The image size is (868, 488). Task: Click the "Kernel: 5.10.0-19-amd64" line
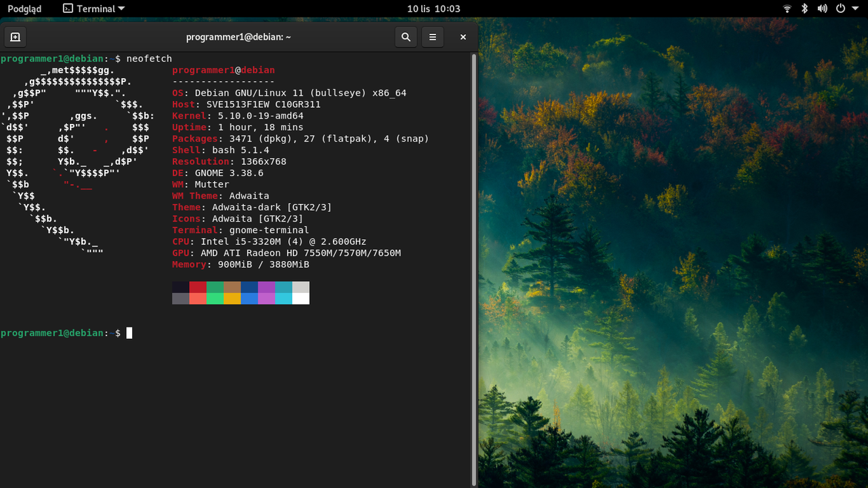pyautogui.click(x=238, y=116)
